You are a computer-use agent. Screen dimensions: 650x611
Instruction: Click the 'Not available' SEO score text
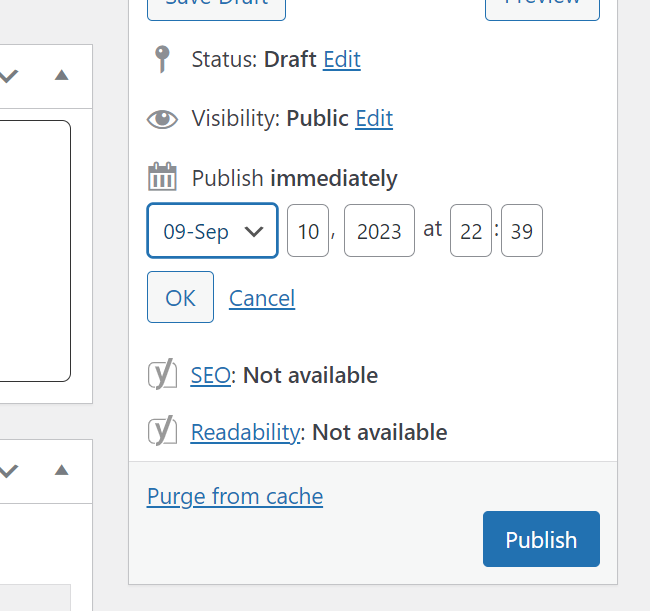point(310,375)
